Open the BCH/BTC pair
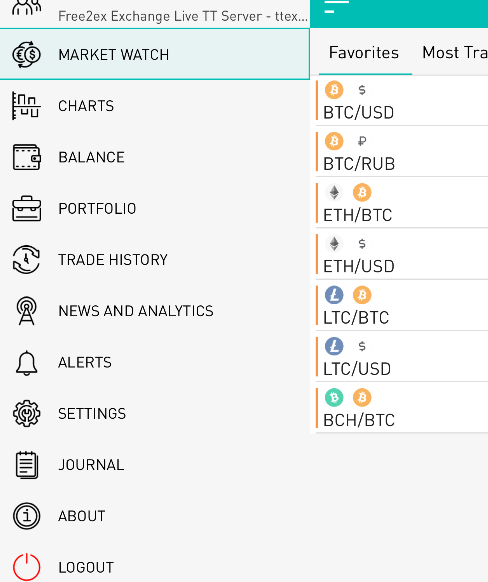 402,408
